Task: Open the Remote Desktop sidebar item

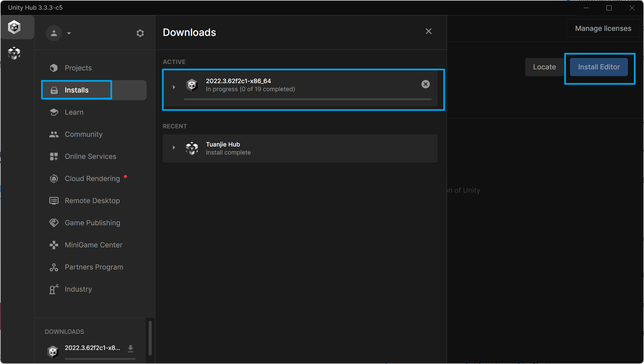Action: point(92,201)
